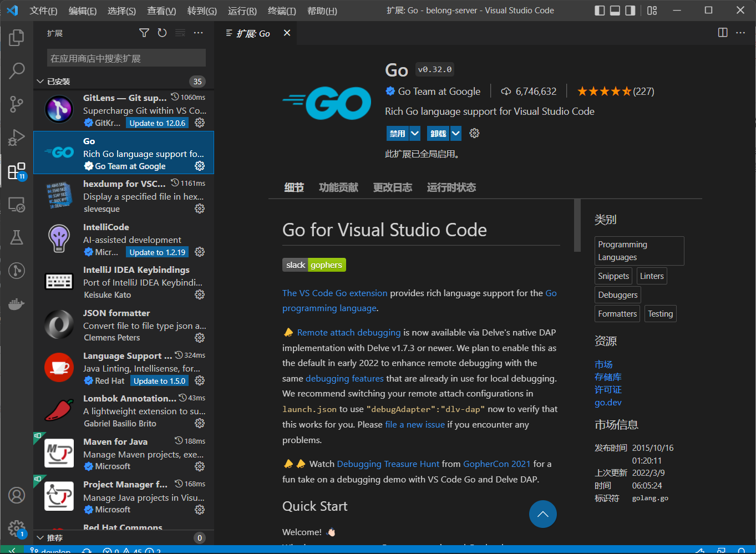Open Run and Debug view
Image resolution: width=756 pixels, height=554 pixels.
17,137
